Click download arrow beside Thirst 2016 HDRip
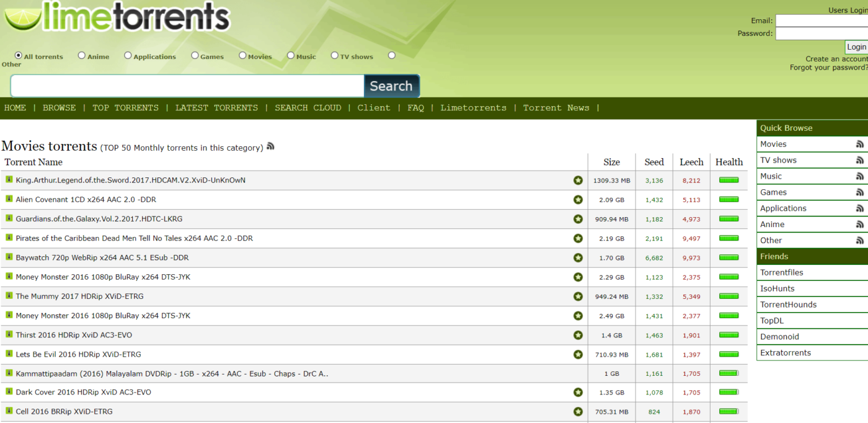Screen dimensions: 868x423 point(9,334)
